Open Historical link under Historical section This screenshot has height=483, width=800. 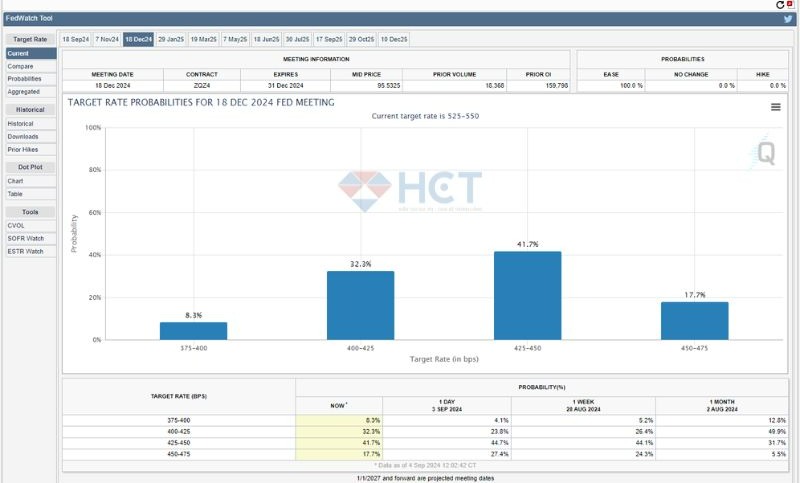coord(31,124)
